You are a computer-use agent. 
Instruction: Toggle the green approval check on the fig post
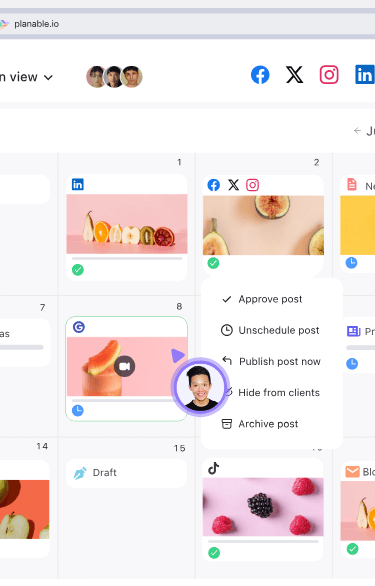[213, 263]
